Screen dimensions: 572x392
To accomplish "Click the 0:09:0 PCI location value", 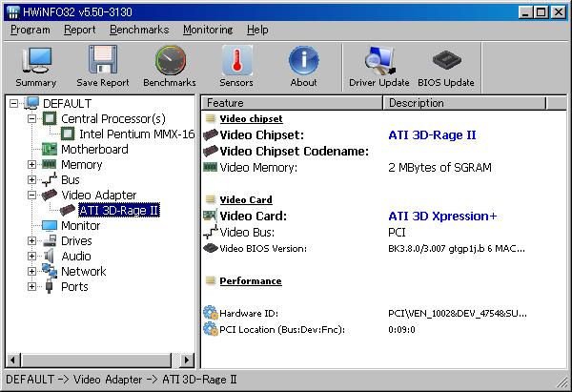I will [x=401, y=330].
